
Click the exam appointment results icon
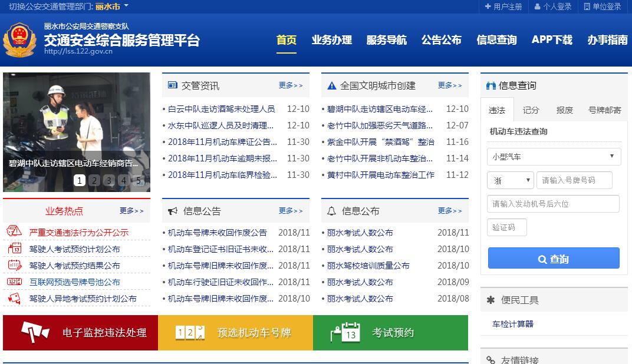pos(14,265)
